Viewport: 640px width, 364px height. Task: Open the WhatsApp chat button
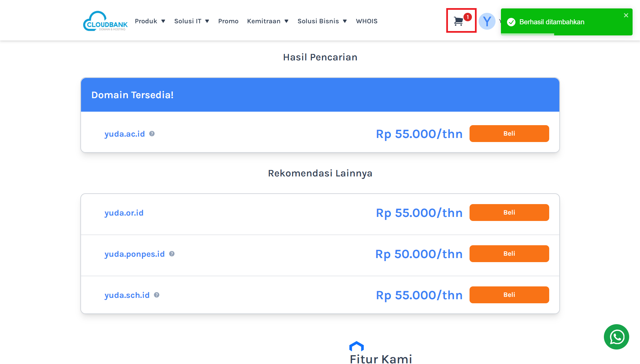(x=616, y=337)
